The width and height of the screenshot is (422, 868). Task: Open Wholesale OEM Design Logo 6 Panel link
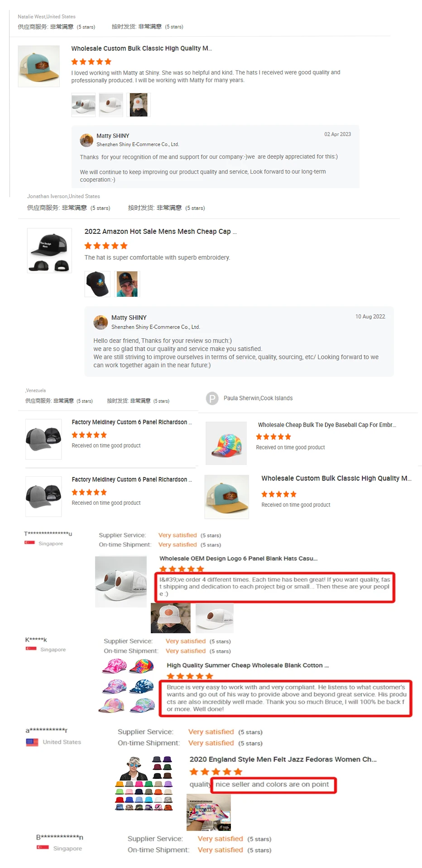[x=238, y=559]
